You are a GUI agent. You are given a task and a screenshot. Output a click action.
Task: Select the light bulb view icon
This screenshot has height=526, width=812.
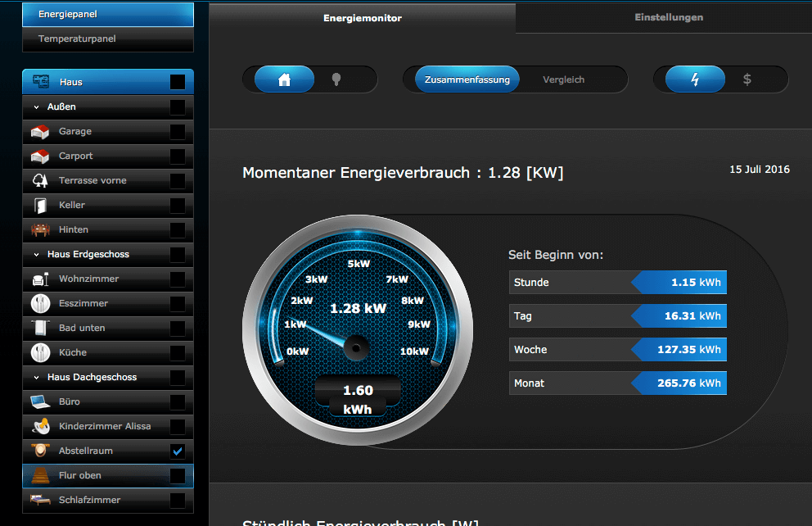tap(336, 79)
